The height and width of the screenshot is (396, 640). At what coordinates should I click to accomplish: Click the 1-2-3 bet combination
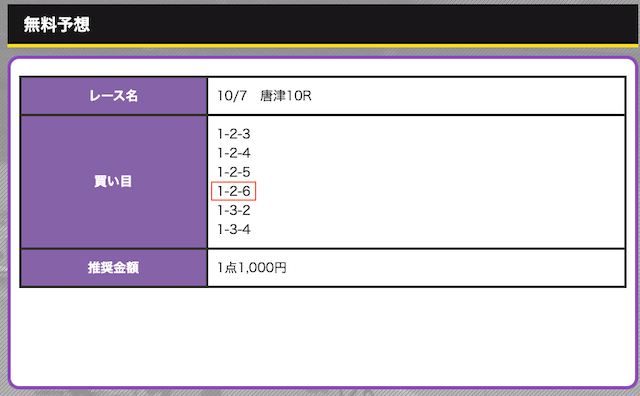pyautogui.click(x=233, y=134)
